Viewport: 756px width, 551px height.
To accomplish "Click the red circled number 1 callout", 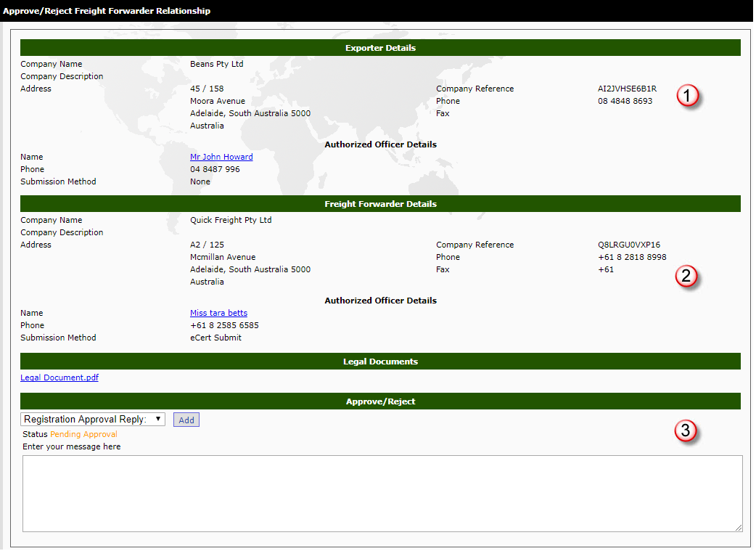I will click(x=688, y=96).
